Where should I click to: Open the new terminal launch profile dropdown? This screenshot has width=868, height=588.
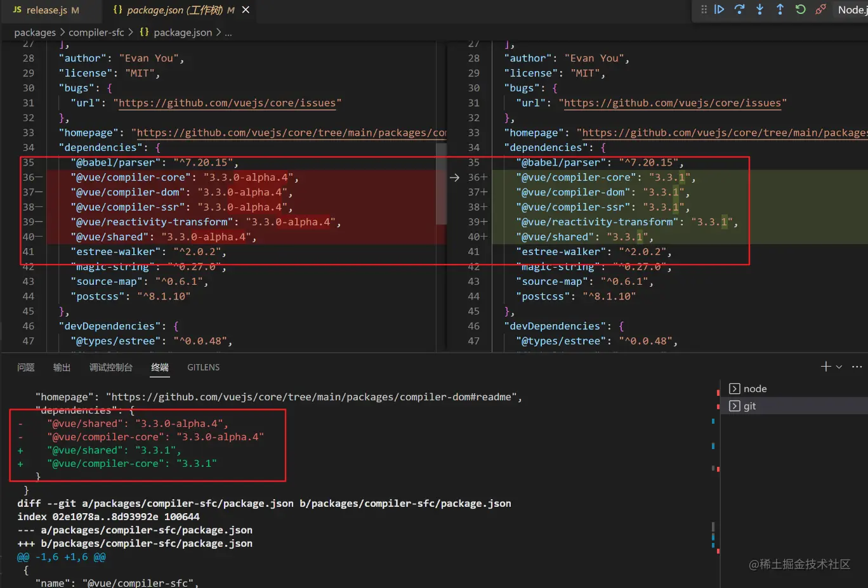pos(839,367)
